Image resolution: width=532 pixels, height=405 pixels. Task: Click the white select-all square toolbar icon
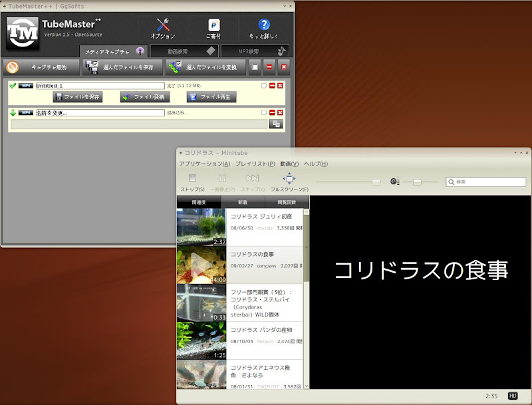pyautogui.click(x=255, y=67)
